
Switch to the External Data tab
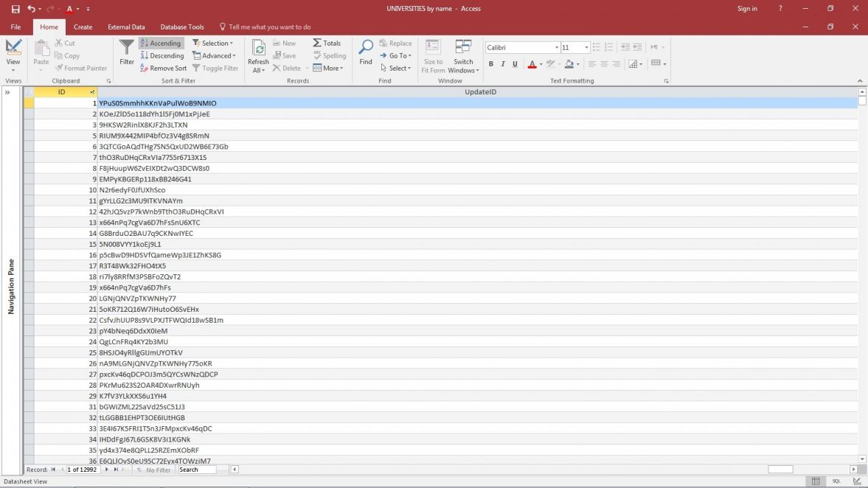click(x=126, y=27)
